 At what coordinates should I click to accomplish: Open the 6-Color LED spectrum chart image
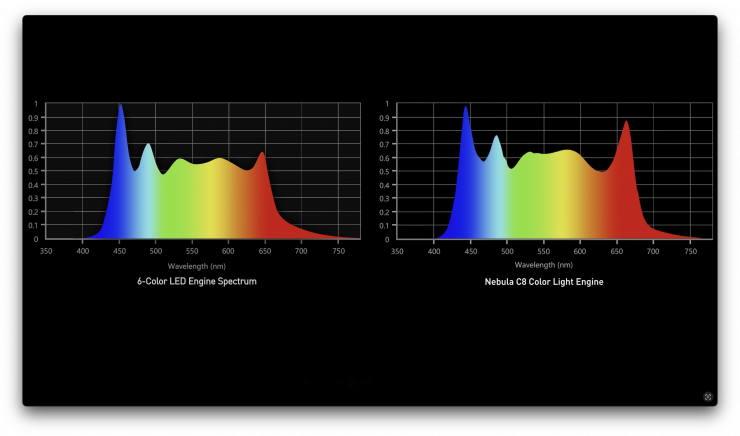(x=203, y=171)
